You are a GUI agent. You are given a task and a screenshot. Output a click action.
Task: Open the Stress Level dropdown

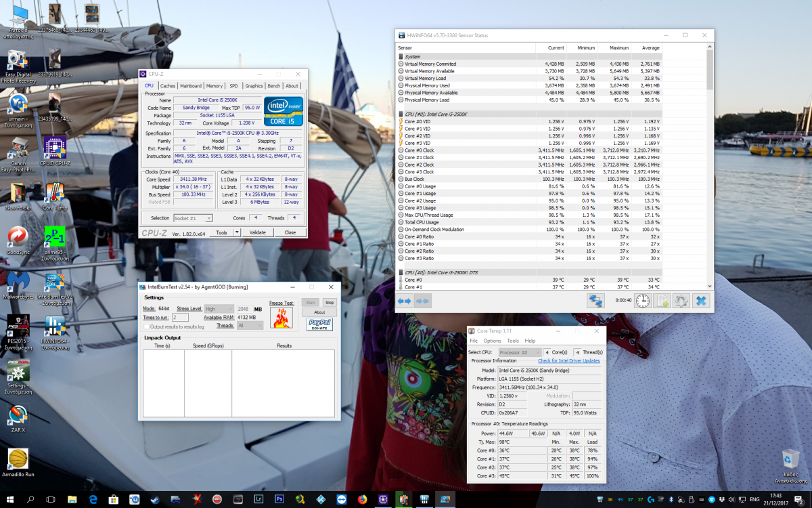220,309
